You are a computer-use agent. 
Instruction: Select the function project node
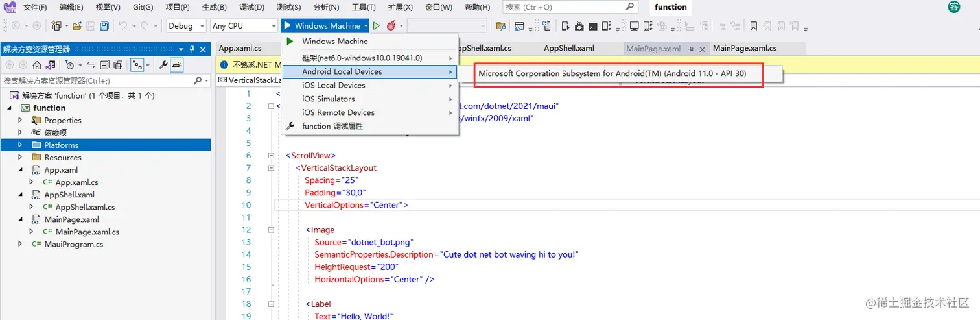(49, 108)
